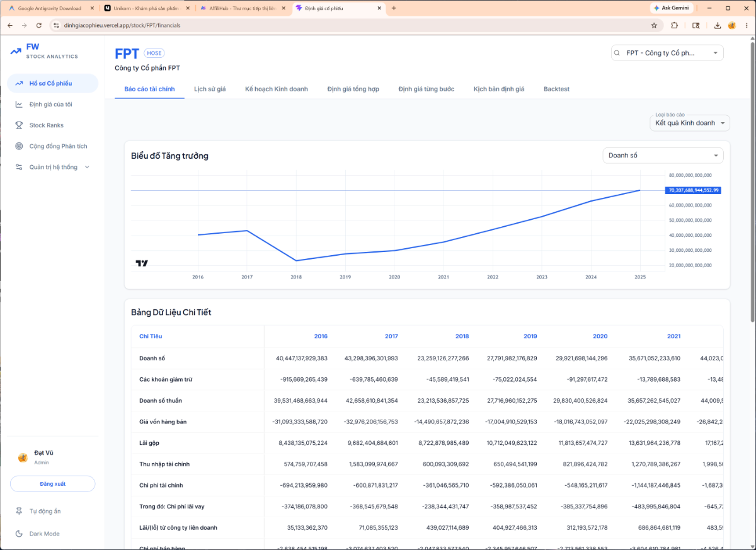Viewport: 756px width, 550px height.
Task: Click Doanh số row label in table
Action: point(152,358)
